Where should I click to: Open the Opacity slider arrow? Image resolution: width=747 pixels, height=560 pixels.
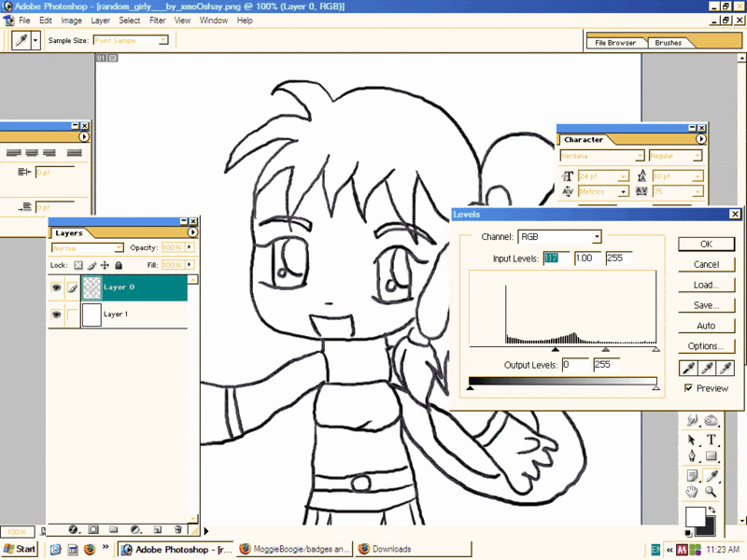click(x=190, y=247)
